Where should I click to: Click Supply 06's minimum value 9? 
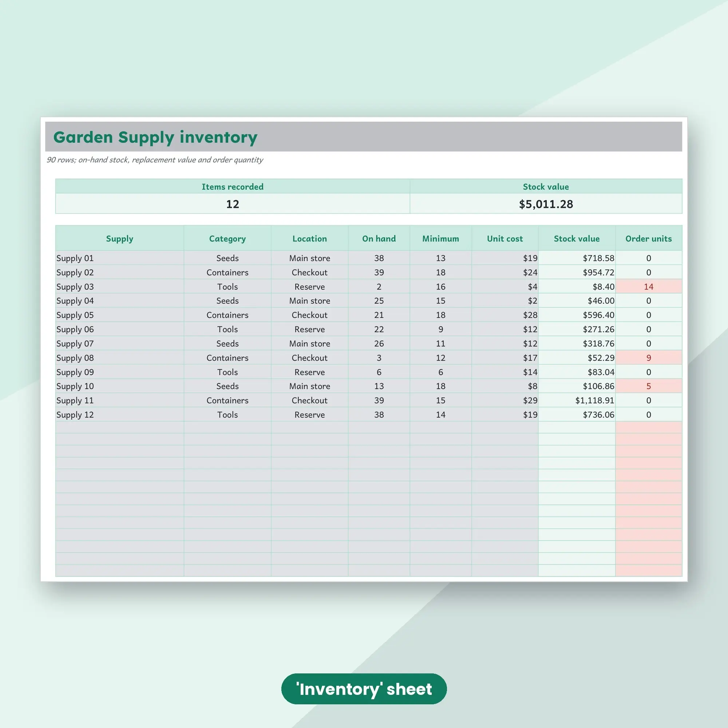click(440, 329)
